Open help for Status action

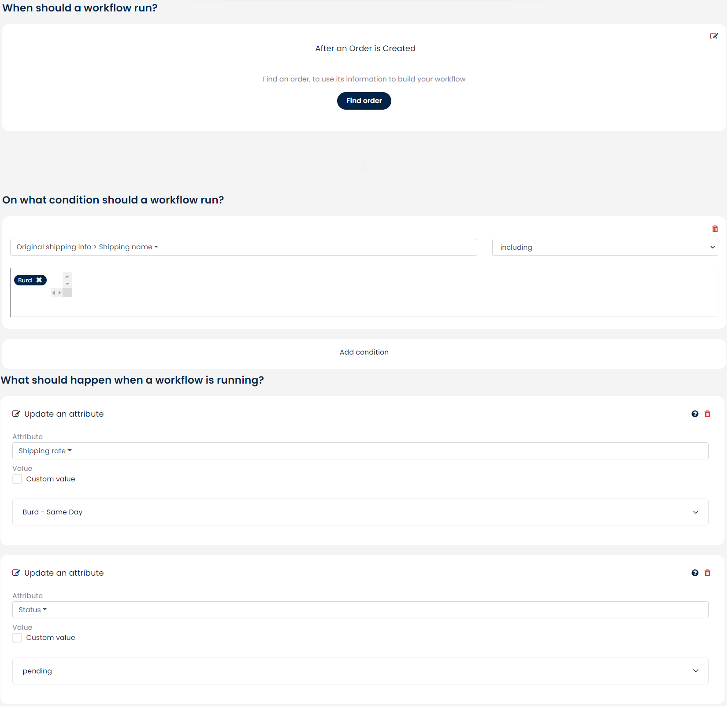[695, 573]
